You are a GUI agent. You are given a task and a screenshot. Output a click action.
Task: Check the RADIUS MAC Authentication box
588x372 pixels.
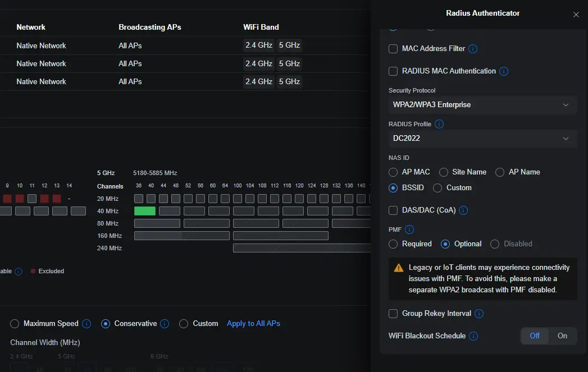point(393,71)
